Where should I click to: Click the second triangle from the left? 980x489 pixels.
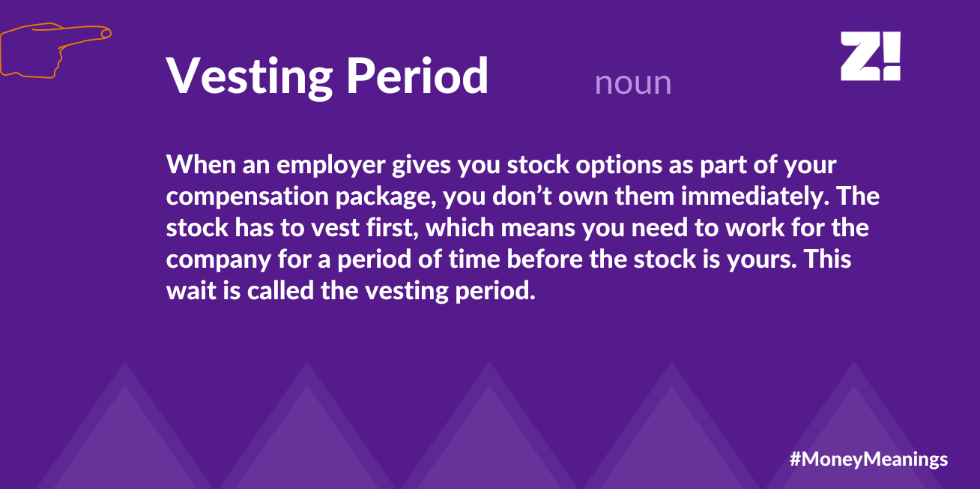306,435
